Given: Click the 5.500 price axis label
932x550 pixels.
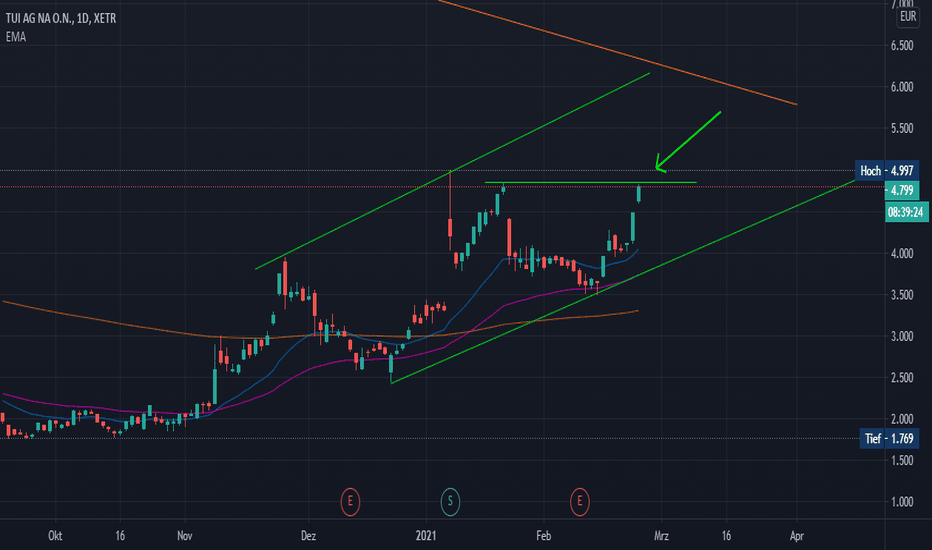Looking at the screenshot, I should pyautogui.click(x=902, y=128).
